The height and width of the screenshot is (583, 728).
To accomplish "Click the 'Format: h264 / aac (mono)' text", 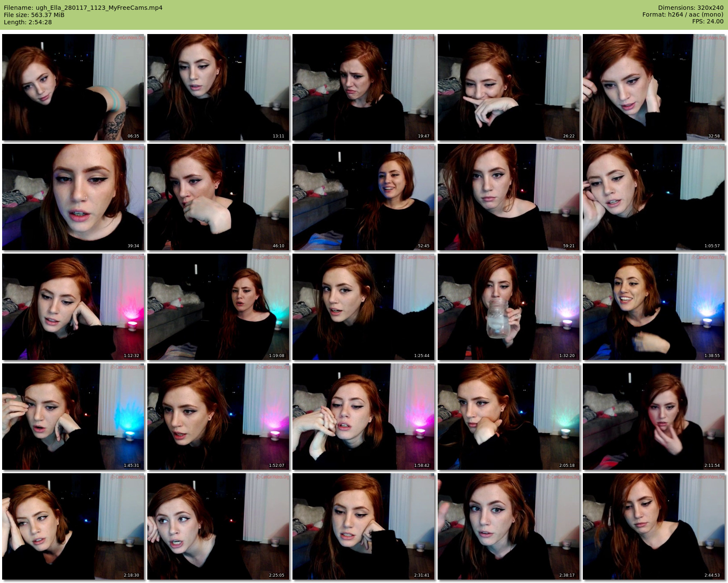I will tap(683, 15).
